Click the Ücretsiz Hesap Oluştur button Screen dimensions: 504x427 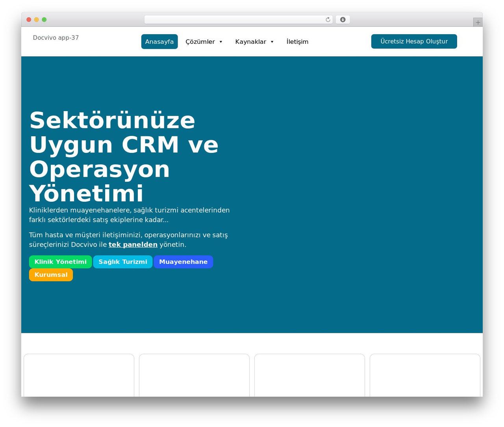coord(414,41)
